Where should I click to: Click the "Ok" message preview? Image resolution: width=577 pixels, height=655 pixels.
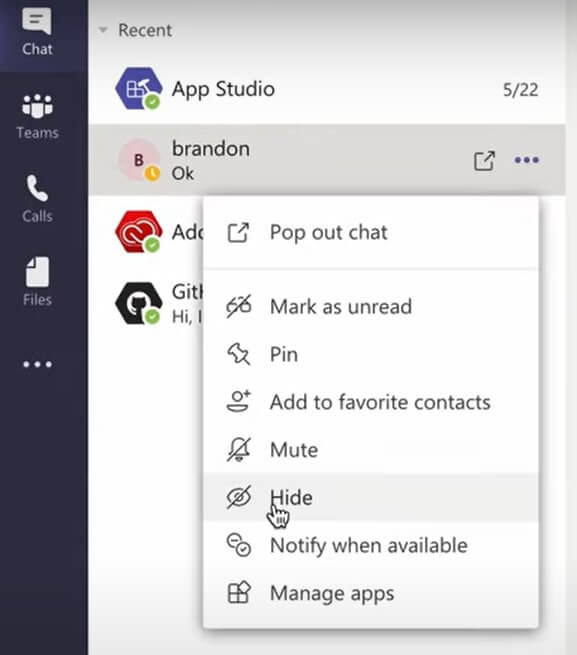coord(183,173)
